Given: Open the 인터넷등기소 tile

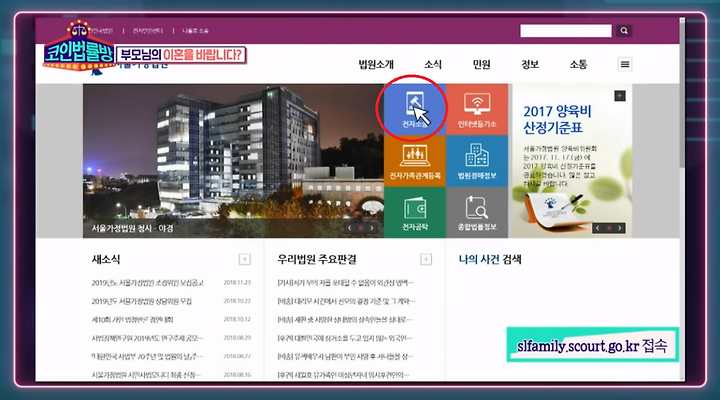Looking at the screenshot, I should (x=477, y=109).
